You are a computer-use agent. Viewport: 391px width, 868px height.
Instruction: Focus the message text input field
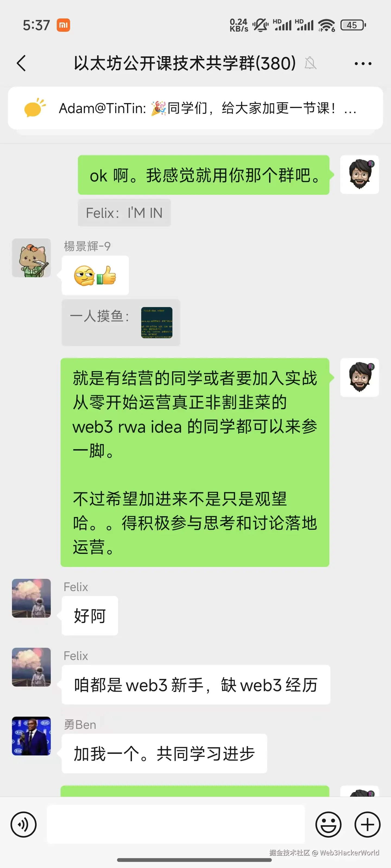176,824
